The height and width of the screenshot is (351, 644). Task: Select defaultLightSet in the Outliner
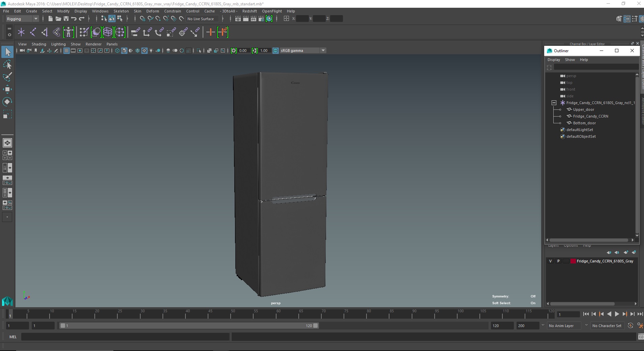[580, 130]
